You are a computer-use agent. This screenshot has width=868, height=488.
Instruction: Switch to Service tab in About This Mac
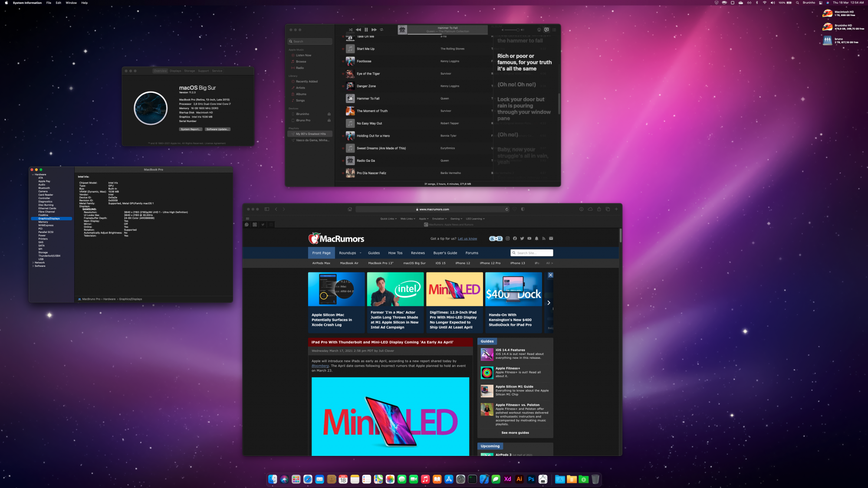(217, 71)
